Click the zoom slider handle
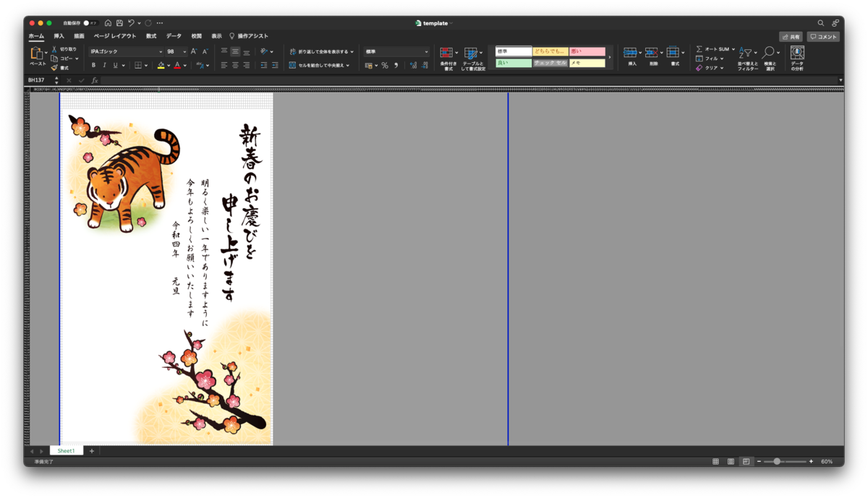This screenshot has height=498, width=868. coord(777,461)
